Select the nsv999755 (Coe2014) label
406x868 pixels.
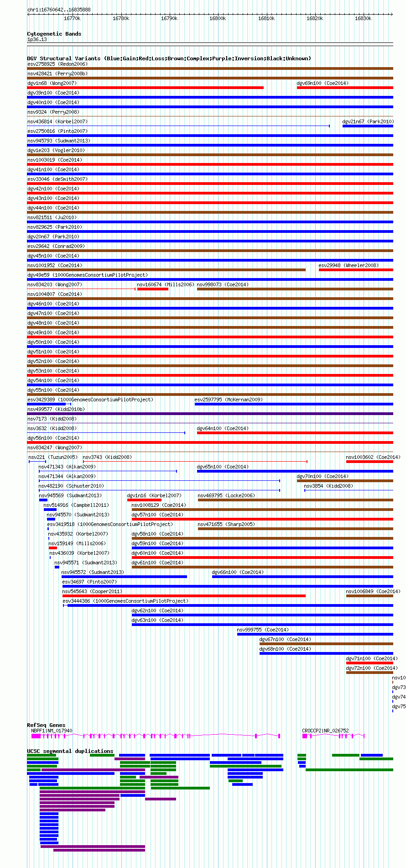[x=263, y=630]
